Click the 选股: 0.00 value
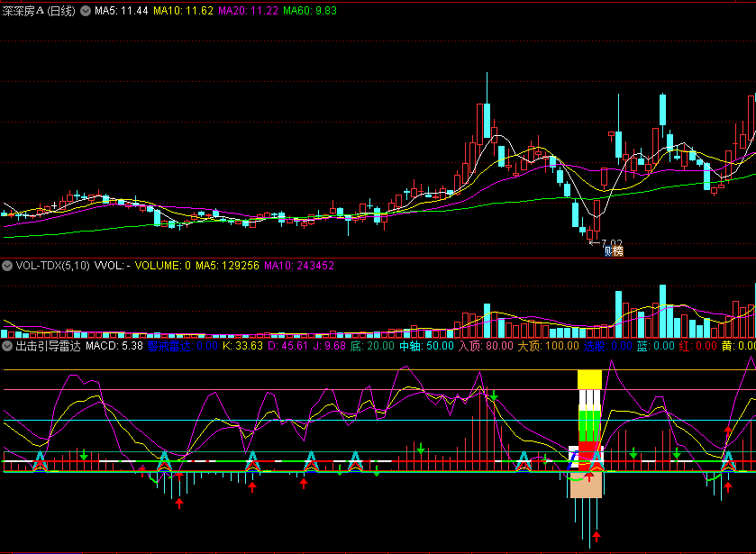 [608, 346]
